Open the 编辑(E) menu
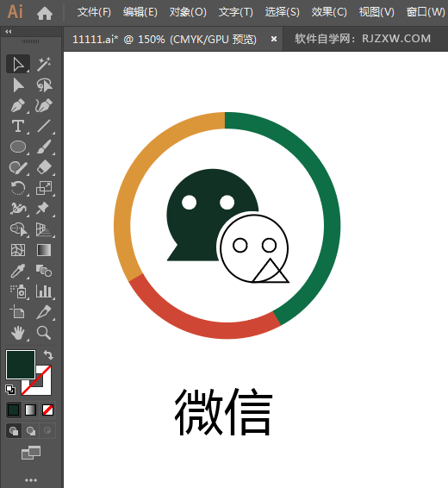 [x=140, y=12]
